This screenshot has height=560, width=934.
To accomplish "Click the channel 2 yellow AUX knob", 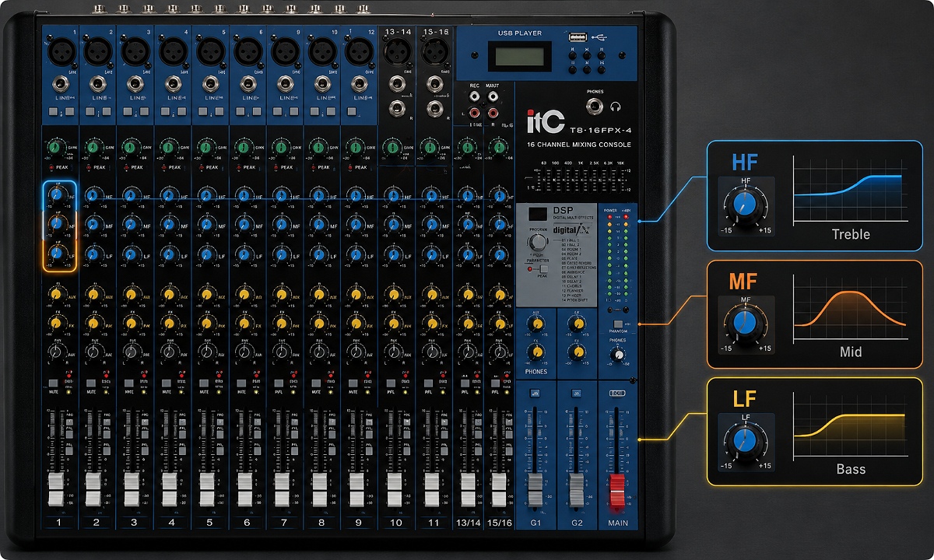I will pyautogui.click(x=93, y=295).
